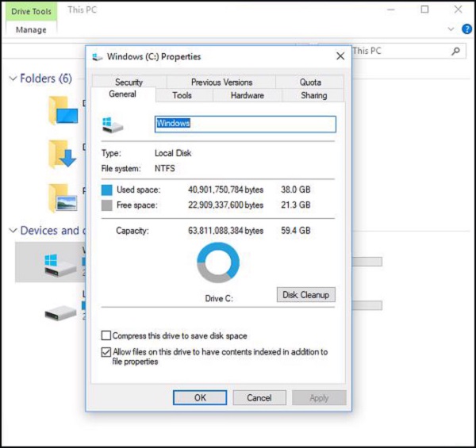Click the "40,901,750,784 bytes" used value

[225, 190]
